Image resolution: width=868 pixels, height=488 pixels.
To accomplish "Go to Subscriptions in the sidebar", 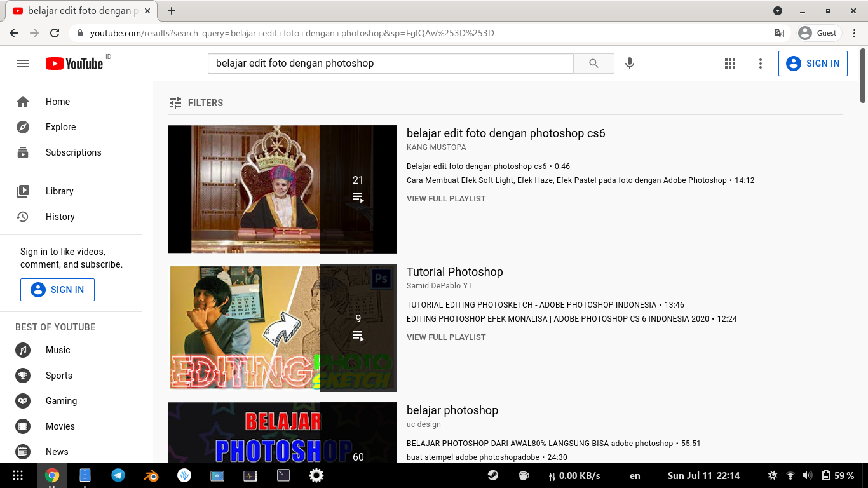I will [73, 152].
